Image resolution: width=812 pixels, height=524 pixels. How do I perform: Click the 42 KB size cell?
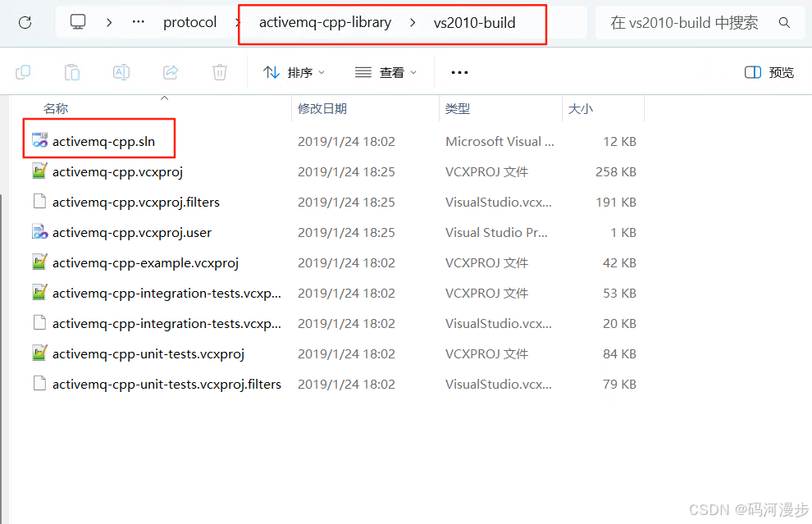619,262
